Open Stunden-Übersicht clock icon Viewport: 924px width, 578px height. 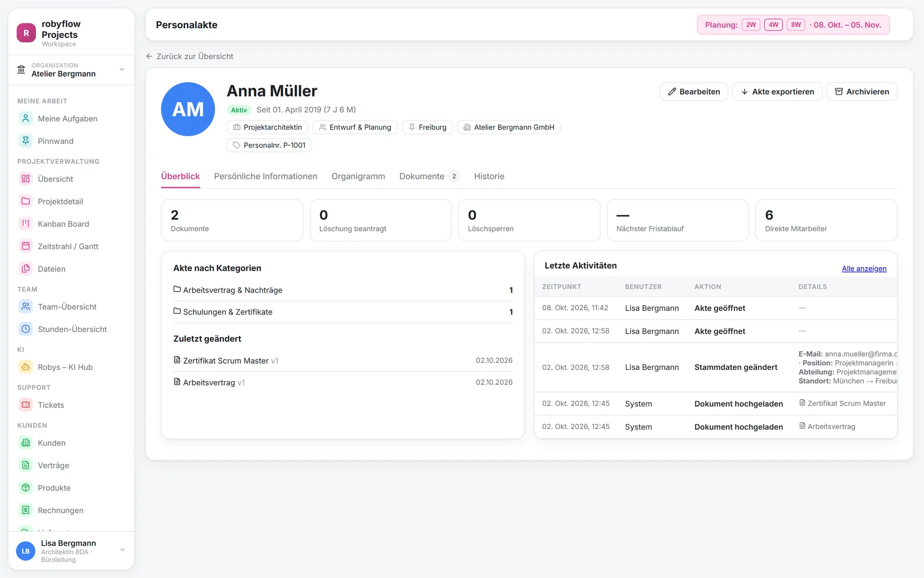(26, 329)
